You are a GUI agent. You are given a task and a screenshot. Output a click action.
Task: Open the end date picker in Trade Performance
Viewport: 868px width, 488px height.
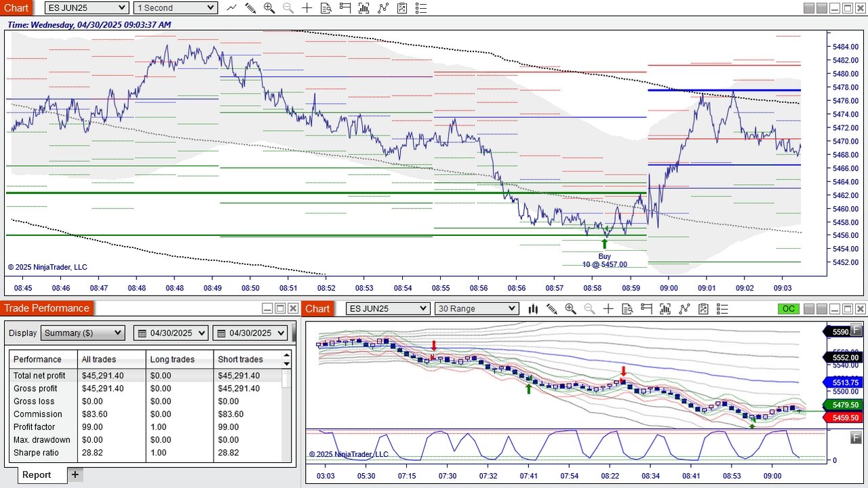click(251, 333)
